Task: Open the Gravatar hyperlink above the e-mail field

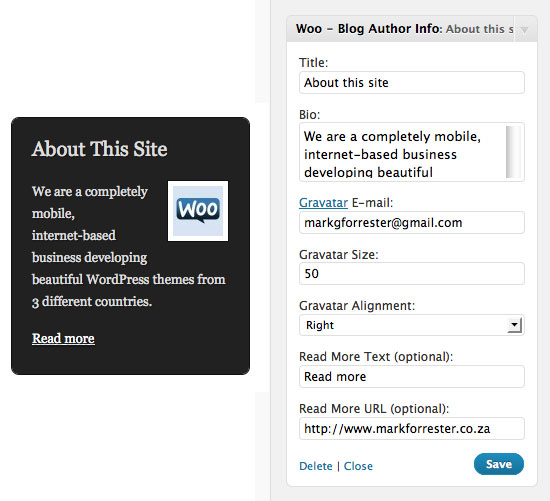Action: click(323, 203)
